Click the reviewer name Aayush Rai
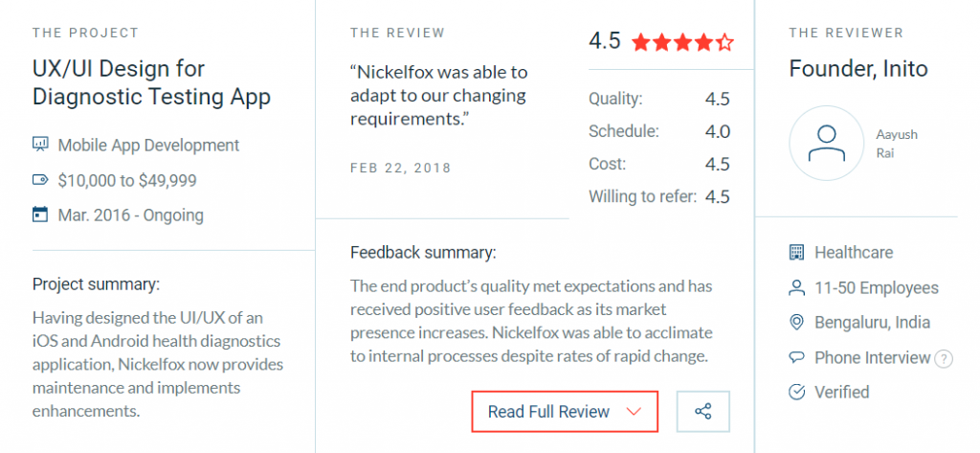 click(x=897, y=143)
